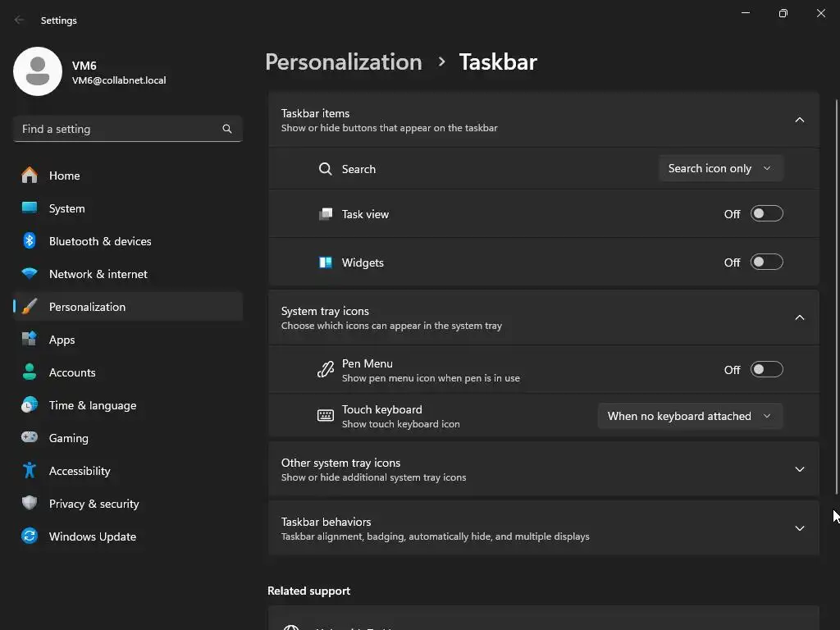
Task: Enable the Widgets toggle switch
Action: point(766,262)
